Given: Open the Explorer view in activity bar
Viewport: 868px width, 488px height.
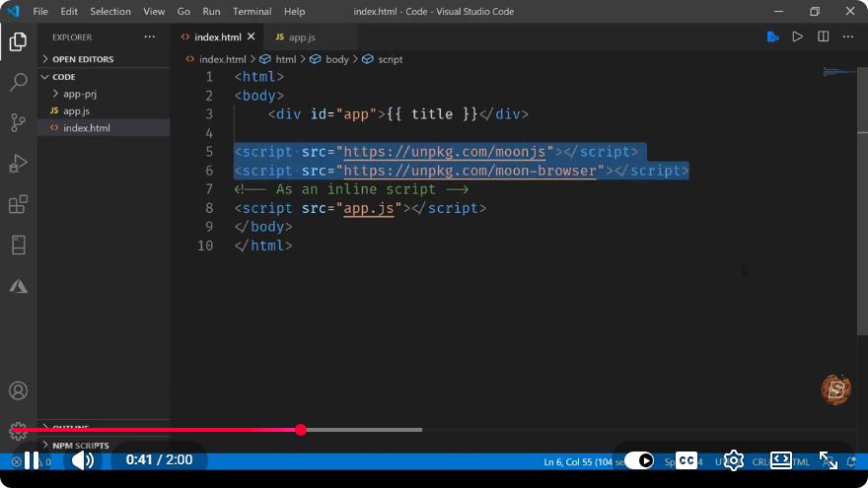Looking at the screenshot, I should pyautogui.click(x=18, y=42).
